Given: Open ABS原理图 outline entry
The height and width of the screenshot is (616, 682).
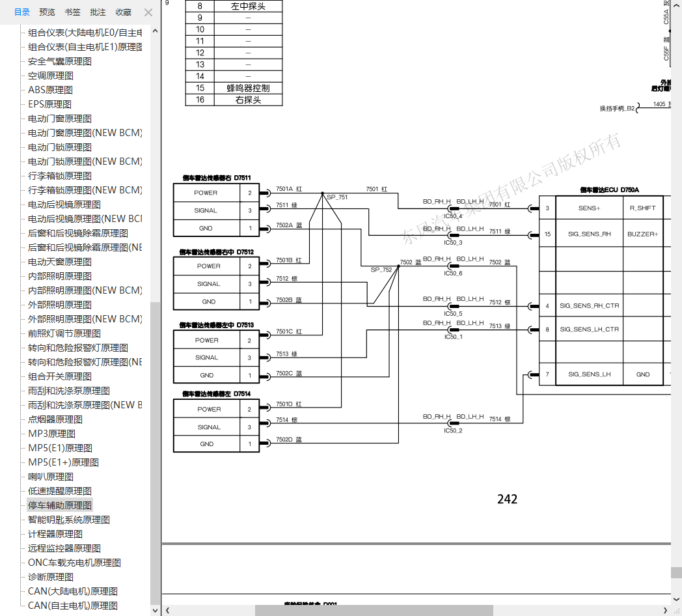Looking at the screenshot, I should coord(51,90).
